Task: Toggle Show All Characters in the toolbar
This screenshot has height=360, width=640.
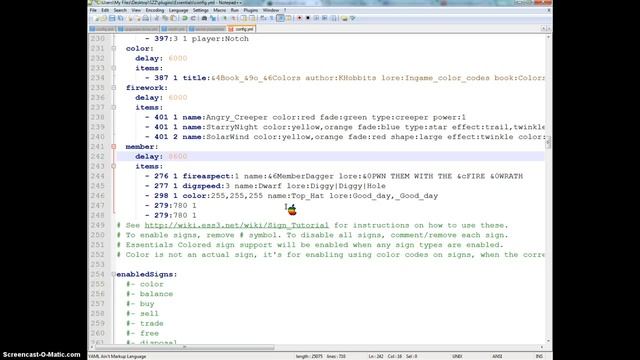Action: tap(271, 18)
